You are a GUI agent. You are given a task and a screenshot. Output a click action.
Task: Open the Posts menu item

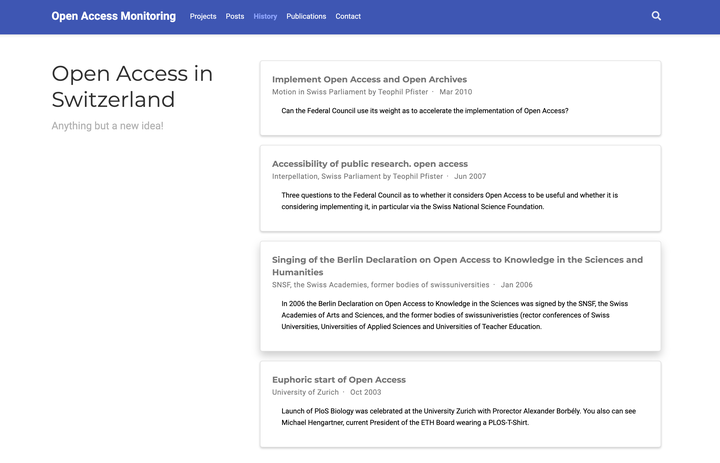235,16
